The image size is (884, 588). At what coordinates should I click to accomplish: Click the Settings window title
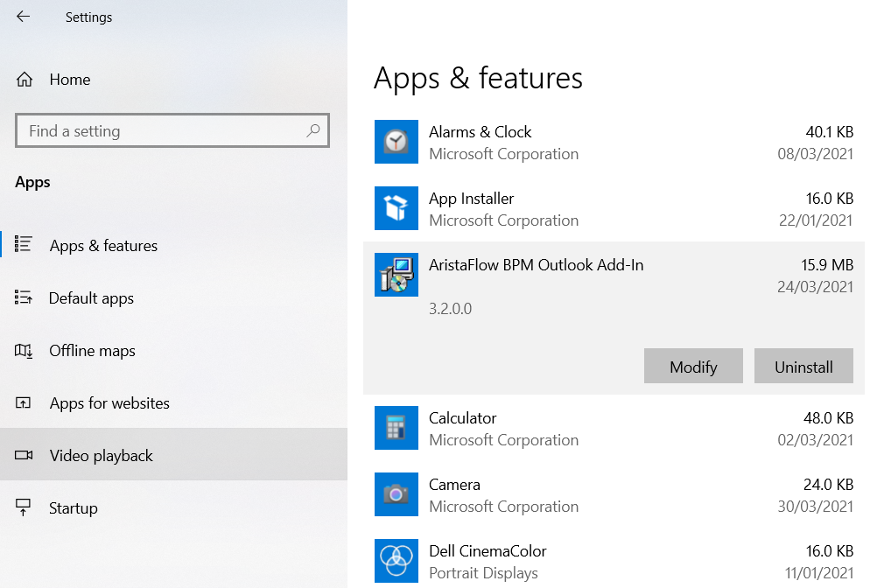pos(88,17)
